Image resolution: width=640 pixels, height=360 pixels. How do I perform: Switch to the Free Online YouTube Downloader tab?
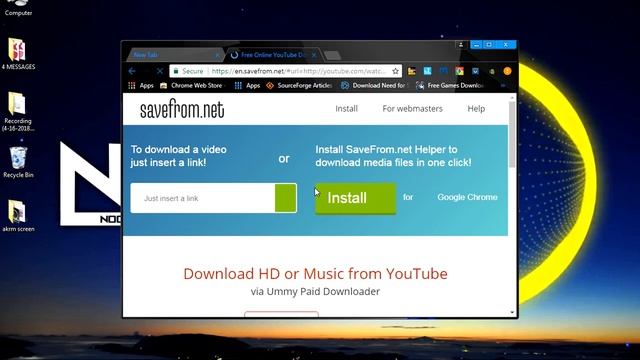[273, 55]
